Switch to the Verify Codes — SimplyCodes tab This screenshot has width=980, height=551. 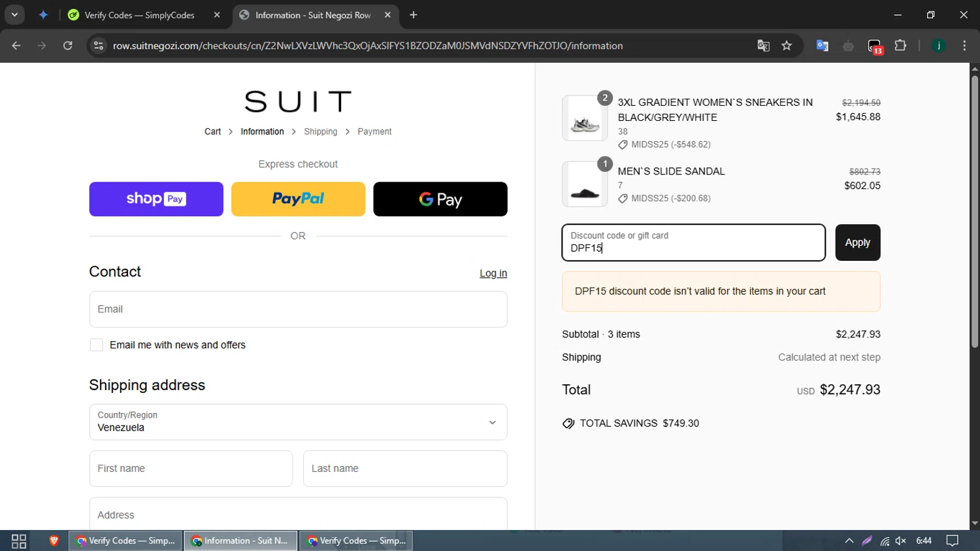[139, 15]
